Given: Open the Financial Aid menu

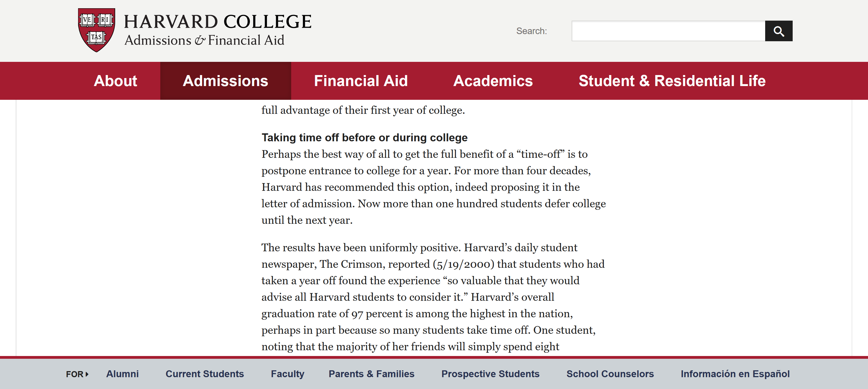Looking at the screenshot, I should tap(361, 81).
